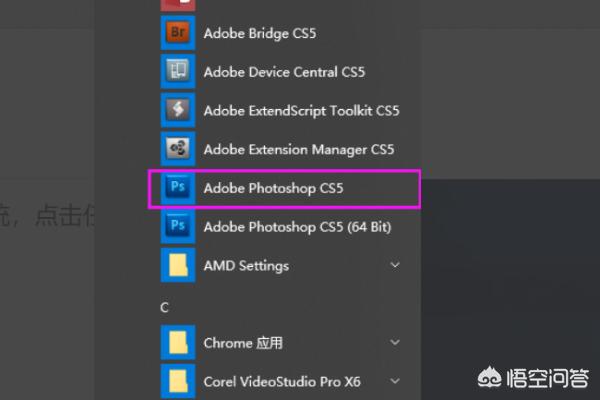Image resolution: width=600 pixels, height=400 pixels.
Task: Launch Photoshop CS5 (64 Bit) icon
Action: click(x=178, y=226)
